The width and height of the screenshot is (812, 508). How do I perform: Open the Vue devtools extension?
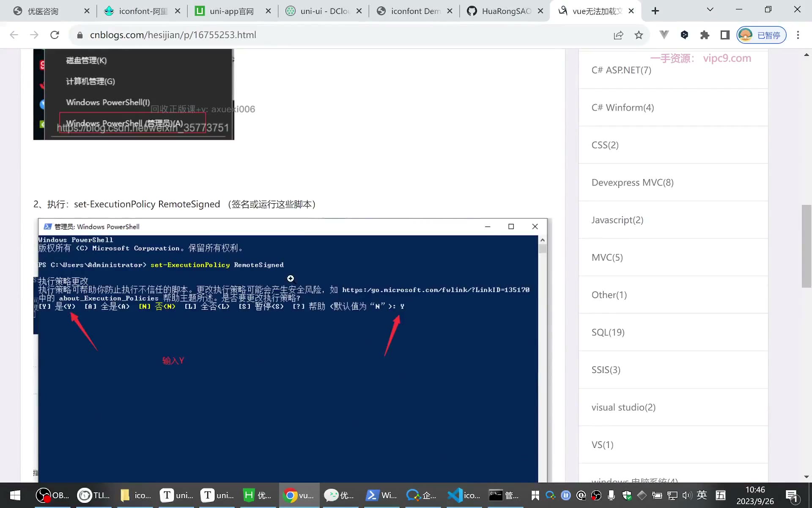(x=664, y=35)
